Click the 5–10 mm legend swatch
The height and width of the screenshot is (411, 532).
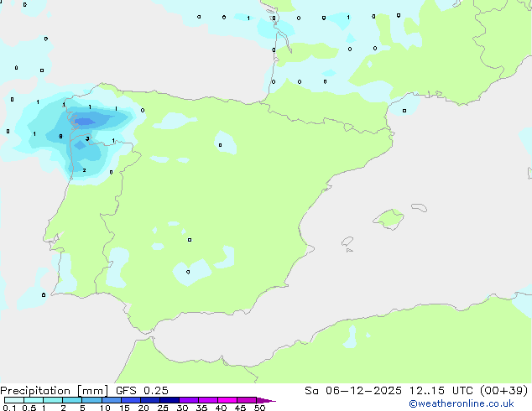click(x=91, y=400)
